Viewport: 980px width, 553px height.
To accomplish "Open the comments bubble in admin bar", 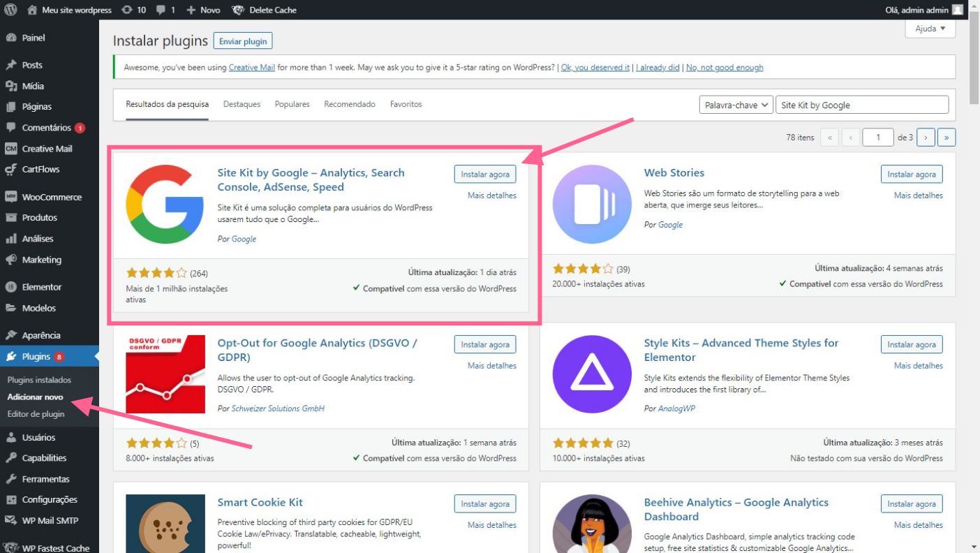I will tap(165, 10).
